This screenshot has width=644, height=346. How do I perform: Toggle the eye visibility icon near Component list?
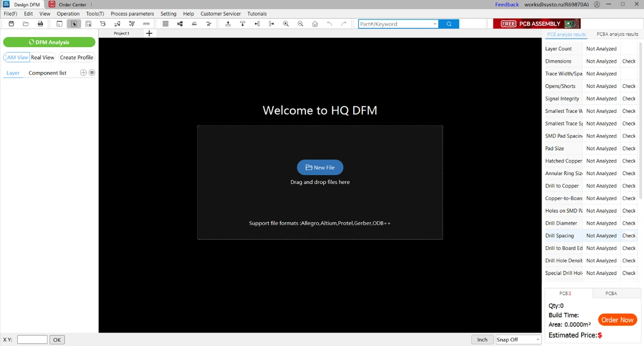coord(92,72)
